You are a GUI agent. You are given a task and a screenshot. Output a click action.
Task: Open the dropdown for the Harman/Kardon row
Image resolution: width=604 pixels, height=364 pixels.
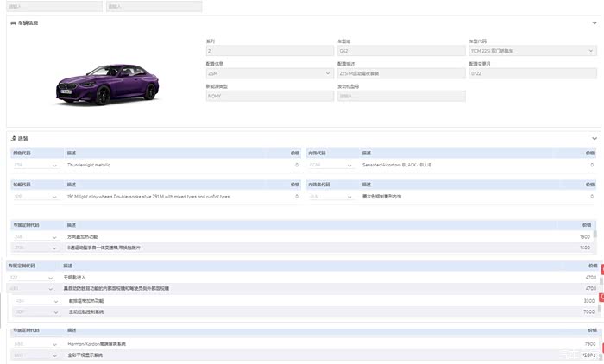click(35, 344)
